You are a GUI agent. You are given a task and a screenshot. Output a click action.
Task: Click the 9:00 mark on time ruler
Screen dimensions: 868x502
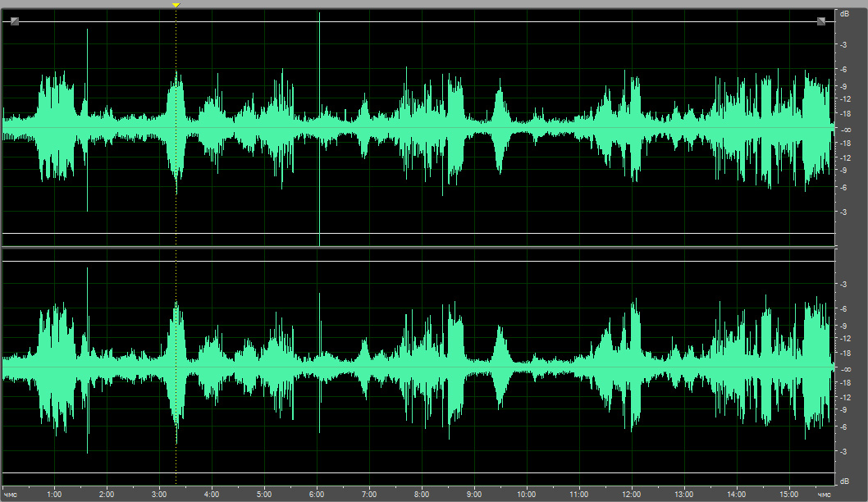pyautogui.click(x=474, y=495)
